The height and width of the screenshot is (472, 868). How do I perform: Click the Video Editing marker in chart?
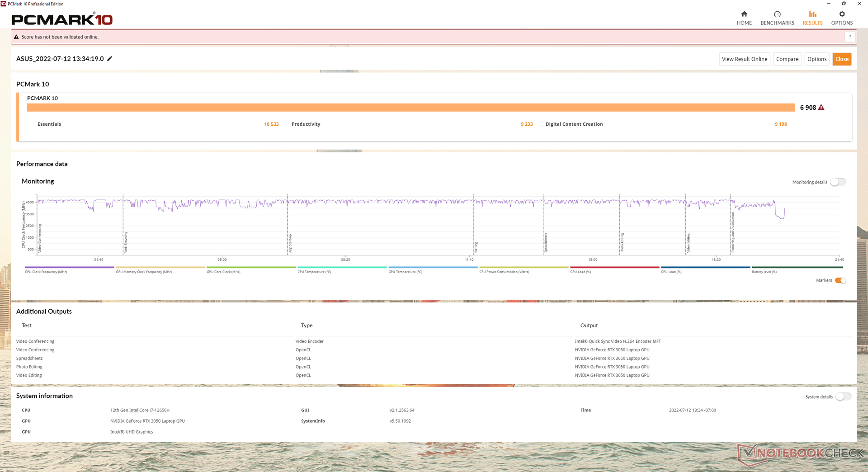689,243
